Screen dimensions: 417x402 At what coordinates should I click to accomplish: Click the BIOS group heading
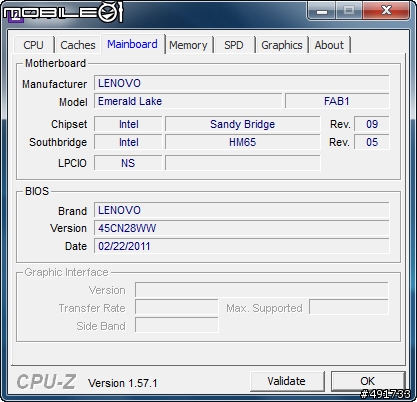(37, 191)
